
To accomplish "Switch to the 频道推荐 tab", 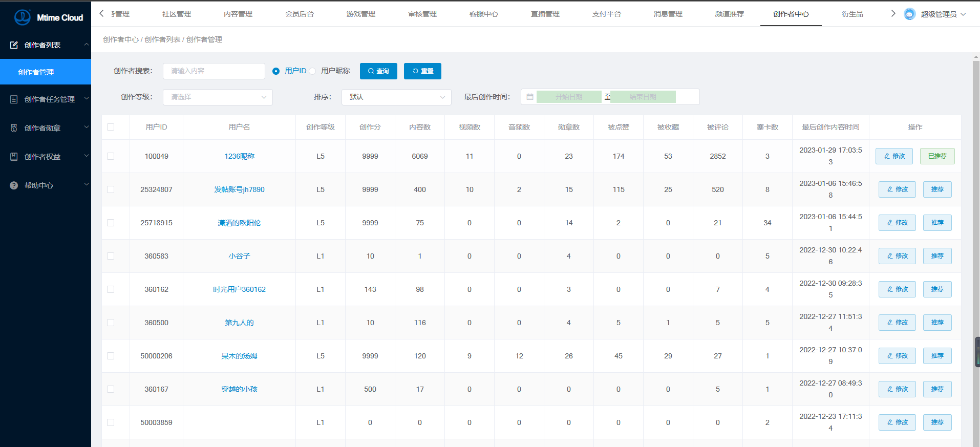I will [x=730, y=14].
